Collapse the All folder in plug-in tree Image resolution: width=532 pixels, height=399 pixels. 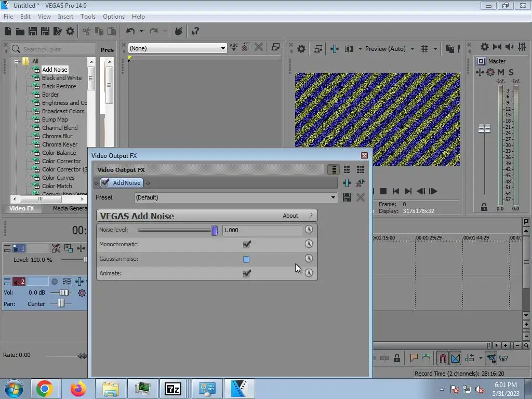[x=16, y=61]
